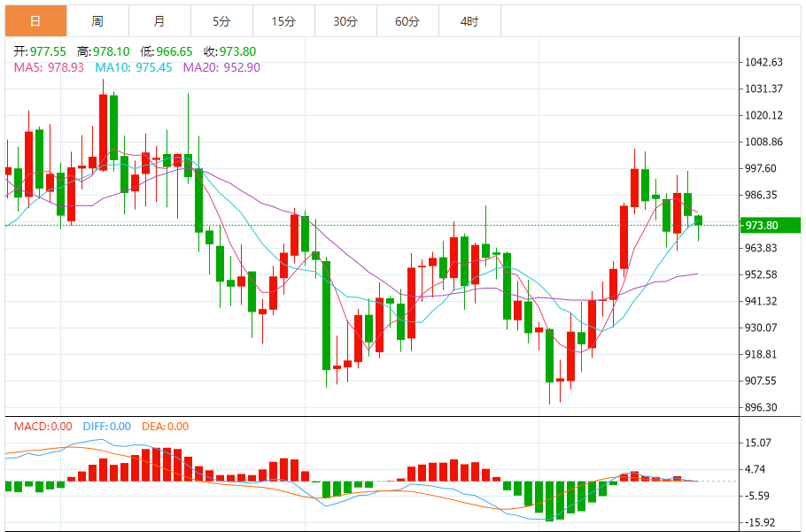Viewport: 806px width, 532px height.
Task: Click the MA20: 952.90 indicator label
Action: coord(221,67)
